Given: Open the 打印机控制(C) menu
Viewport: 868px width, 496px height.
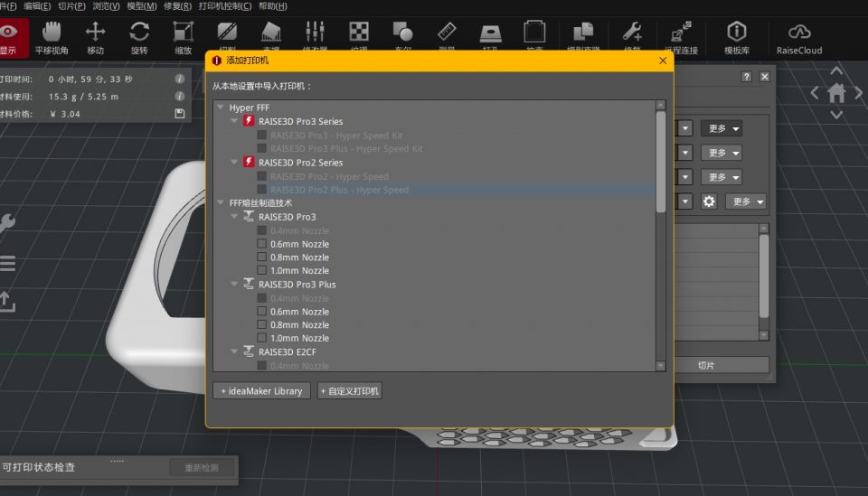Looking at the screenshot, I should (x=225, y=6).
